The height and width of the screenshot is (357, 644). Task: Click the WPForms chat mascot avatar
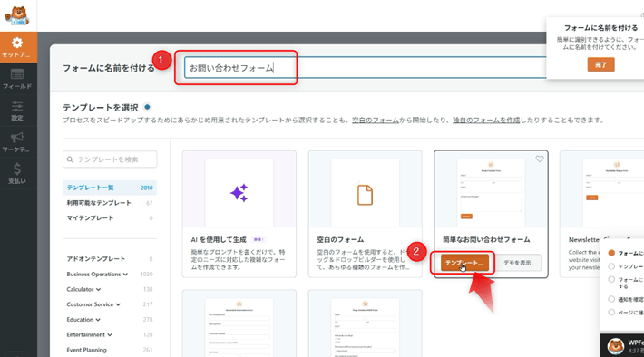tap(615, 346)
